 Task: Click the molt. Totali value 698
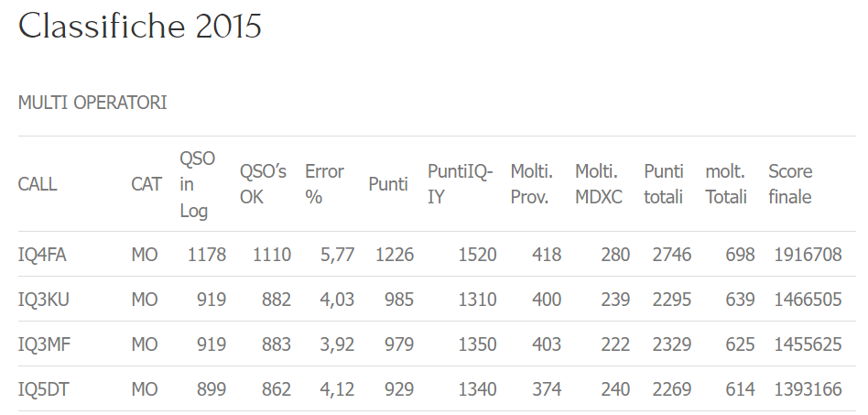tap(740, 255)
